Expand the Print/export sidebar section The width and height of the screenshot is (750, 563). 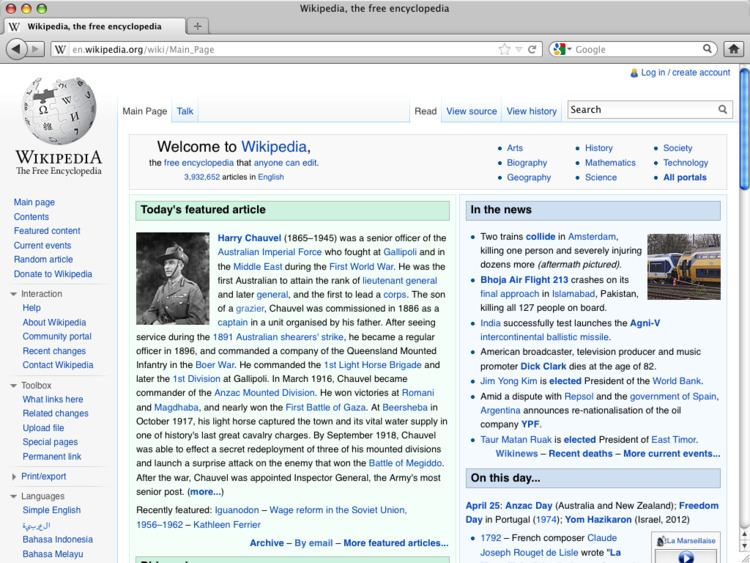point(13,476)
